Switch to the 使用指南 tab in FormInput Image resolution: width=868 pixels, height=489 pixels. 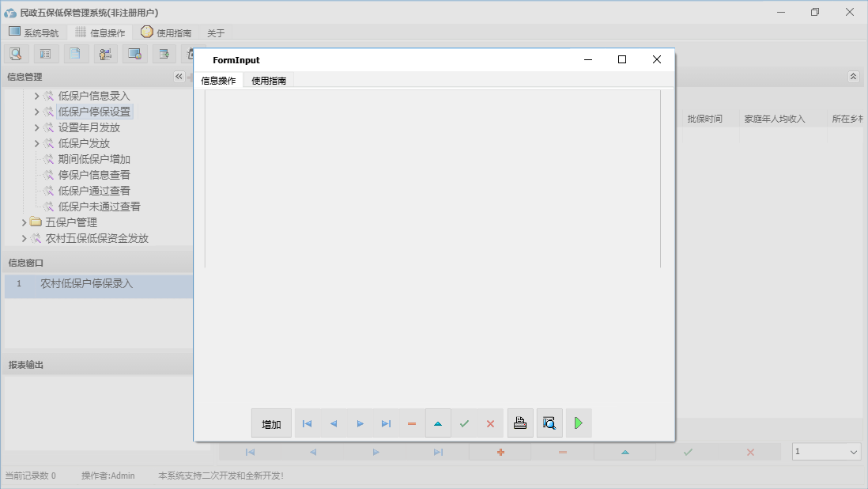pyautogui.click(x=269, y=80)
